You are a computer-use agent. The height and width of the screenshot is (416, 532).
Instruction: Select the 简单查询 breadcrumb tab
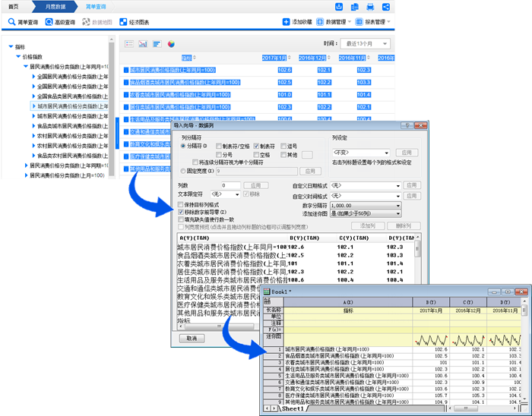95,6
